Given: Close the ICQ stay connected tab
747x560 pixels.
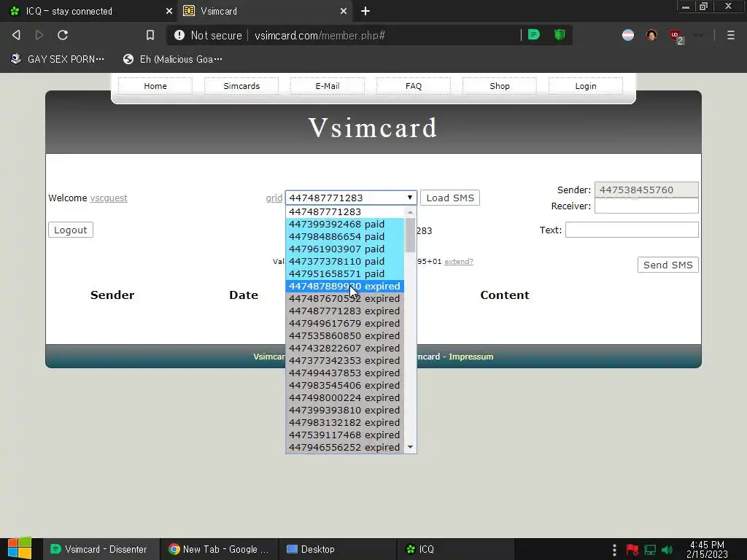Looking at the screenshot, I should (169, 11).
